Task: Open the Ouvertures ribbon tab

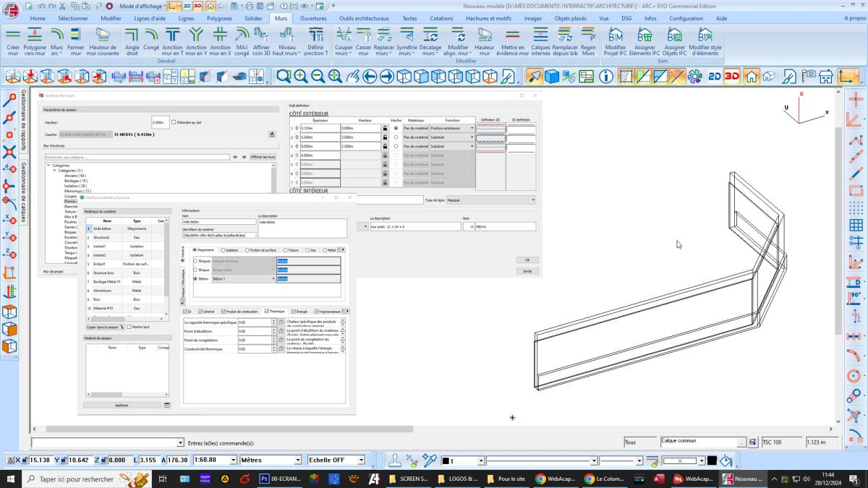Action: (313, 18)
